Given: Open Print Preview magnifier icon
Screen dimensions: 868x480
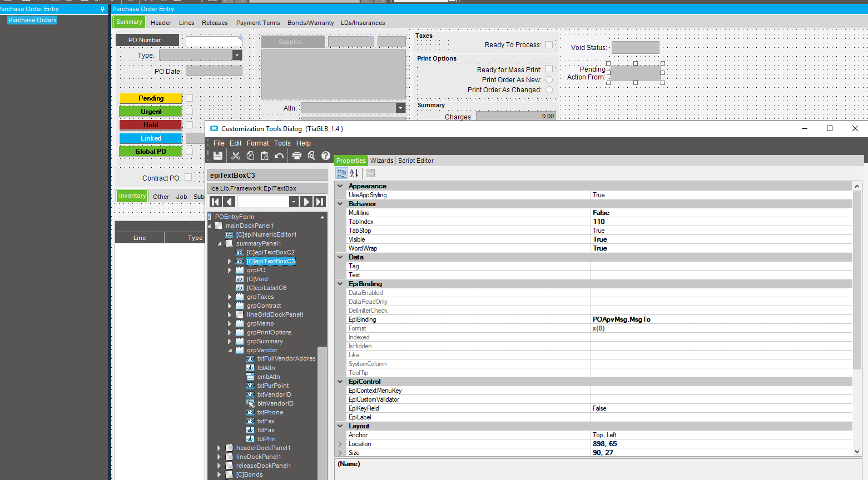Looking at the screenshot, I should click(311, 156).
